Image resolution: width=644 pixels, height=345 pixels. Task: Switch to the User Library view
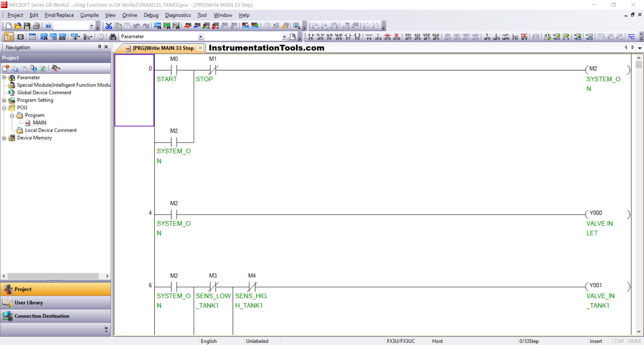click(56, 302)
